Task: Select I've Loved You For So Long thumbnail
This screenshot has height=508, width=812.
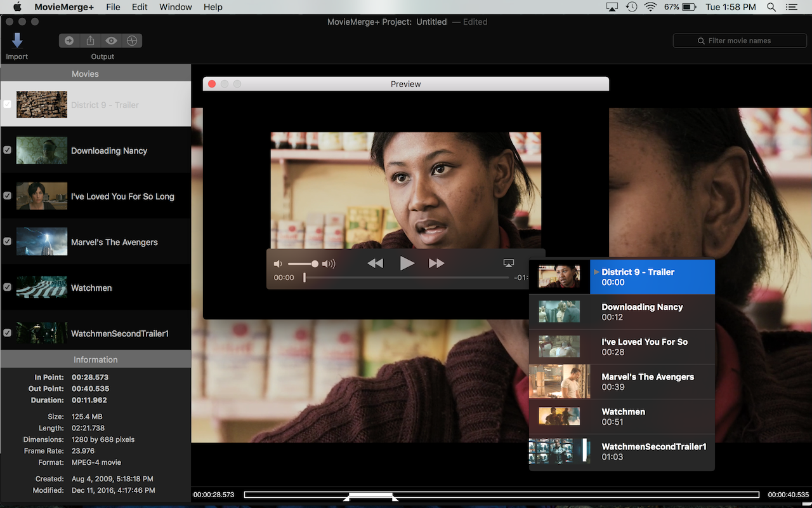Action: [42, 196]
